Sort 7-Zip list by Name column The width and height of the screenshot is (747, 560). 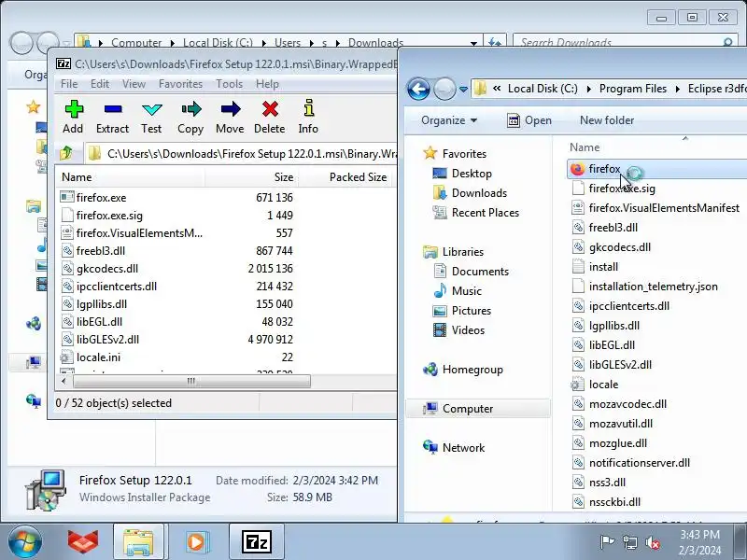click(130, 177)
